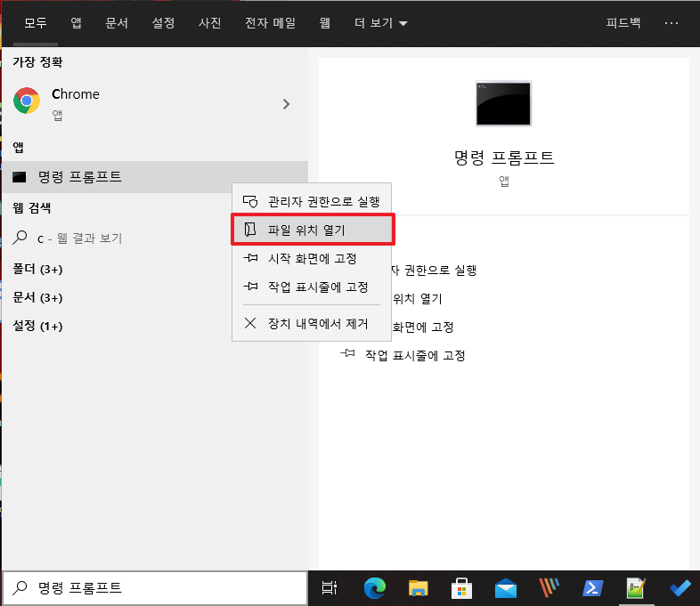Image resolution: width=700 pixels, height=606 pixels.
Task: Switch to the 설정 filter tab
Action: point(163,23)
